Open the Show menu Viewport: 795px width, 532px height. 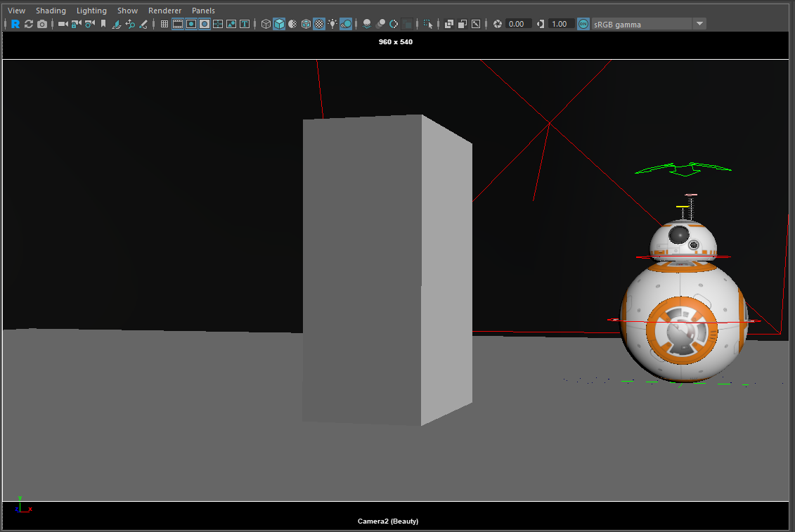(127, 10)
